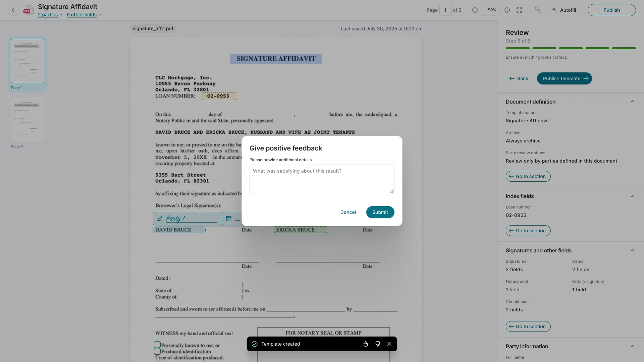Toggle fullscreen view icon

pyautogui.click(x=519, y=10)
